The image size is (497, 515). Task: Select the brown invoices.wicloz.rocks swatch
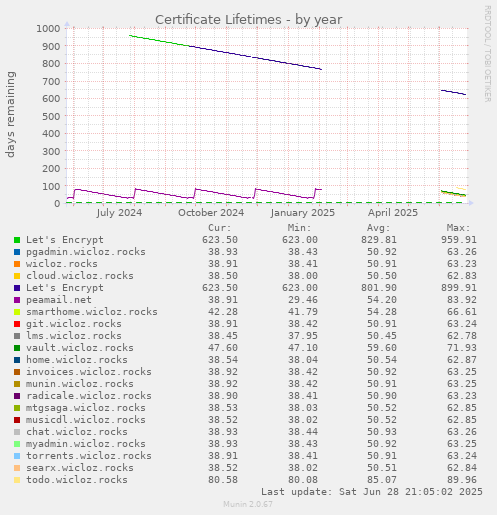[x=17, y=372]
